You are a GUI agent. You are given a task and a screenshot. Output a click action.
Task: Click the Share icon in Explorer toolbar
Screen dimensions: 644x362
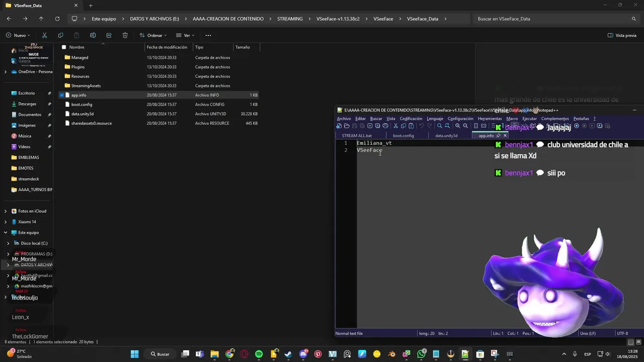coord(109,35)
